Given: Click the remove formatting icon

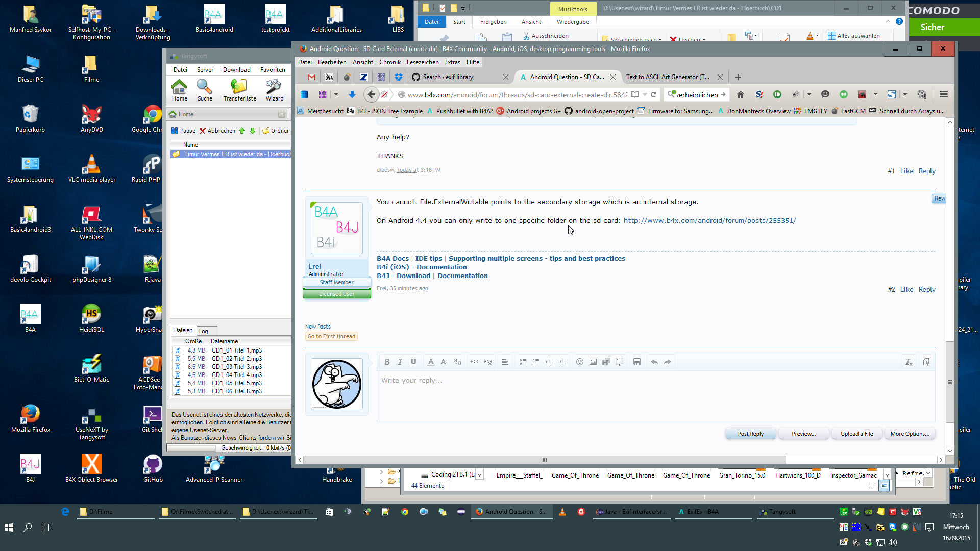Looking at the screenshot, I should click(909, 362).
